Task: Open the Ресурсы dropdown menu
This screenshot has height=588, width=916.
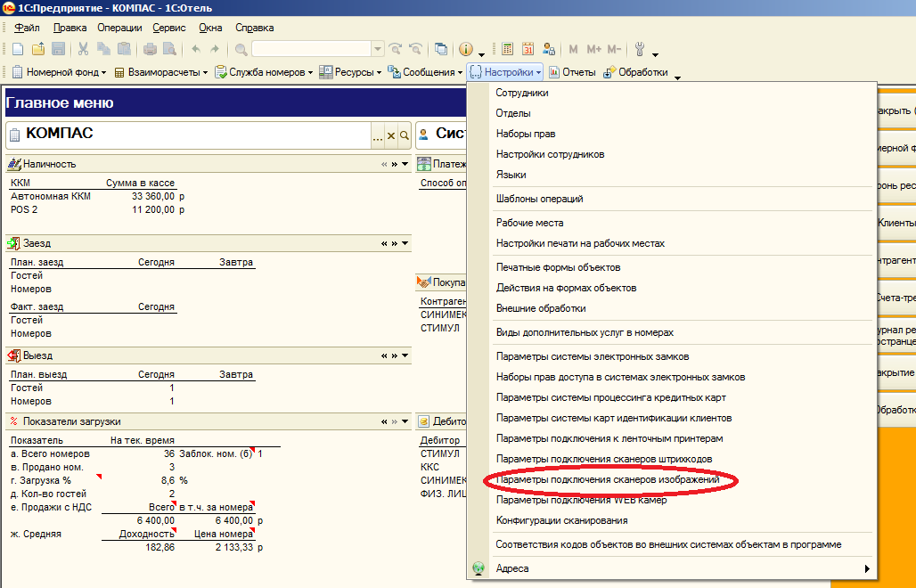Action: point(350,72)
